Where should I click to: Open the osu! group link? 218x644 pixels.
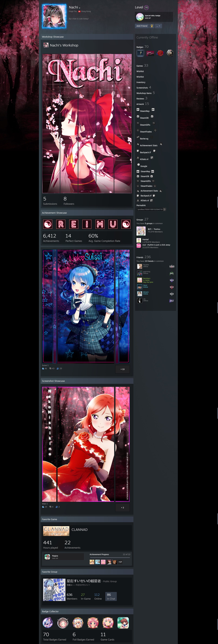(156, 245)
